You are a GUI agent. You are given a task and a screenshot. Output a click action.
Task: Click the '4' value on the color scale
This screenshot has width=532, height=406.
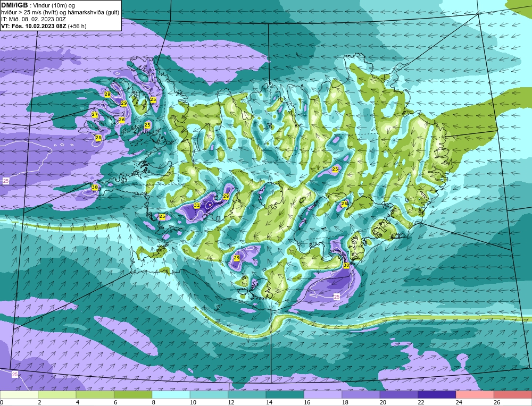pyautogui.click(x=78, y=403)
